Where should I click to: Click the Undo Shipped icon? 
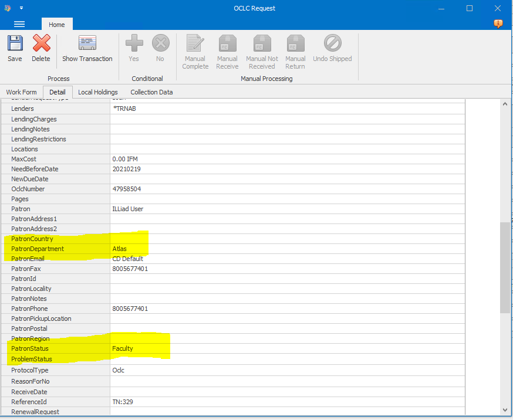click(x=332, y=49)
